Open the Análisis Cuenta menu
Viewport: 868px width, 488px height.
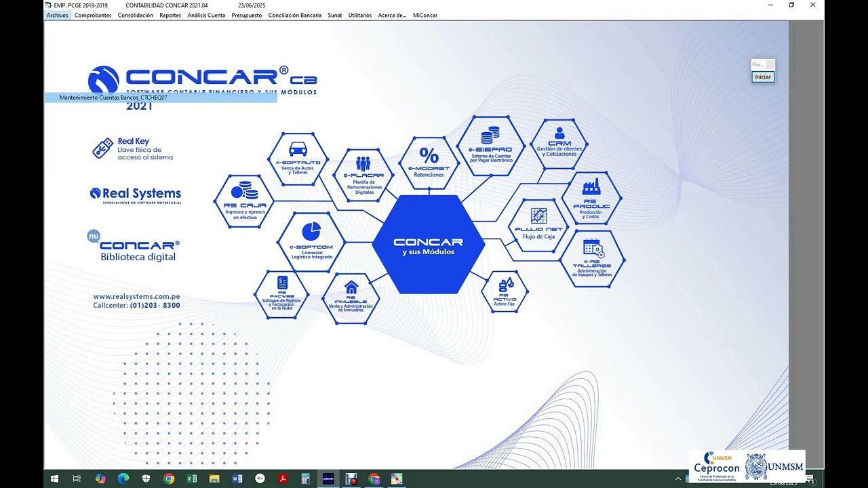coord(206,15)
